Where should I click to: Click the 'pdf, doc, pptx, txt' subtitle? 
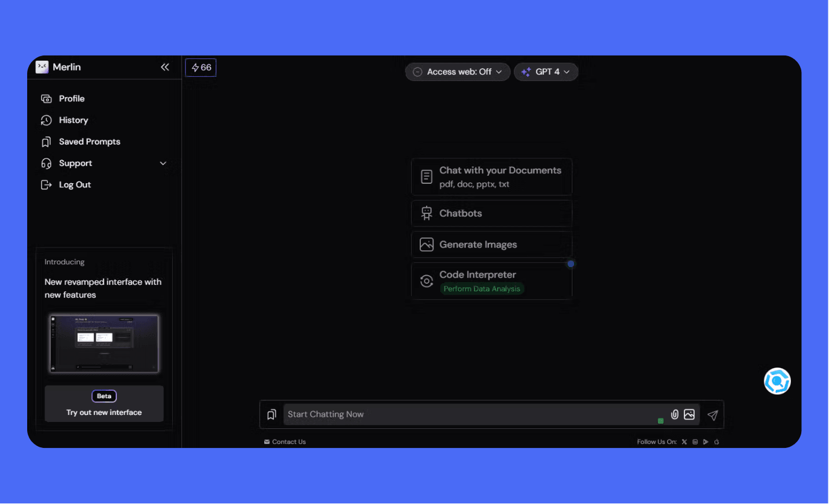pyautogui.click(x=474, y=184)
